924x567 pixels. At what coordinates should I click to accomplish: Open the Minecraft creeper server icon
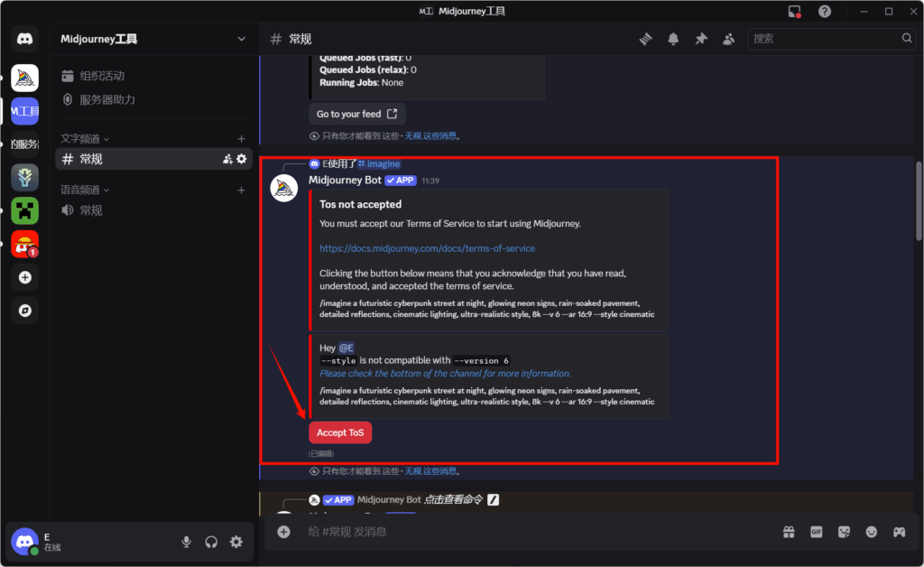(x=24, y=210)
